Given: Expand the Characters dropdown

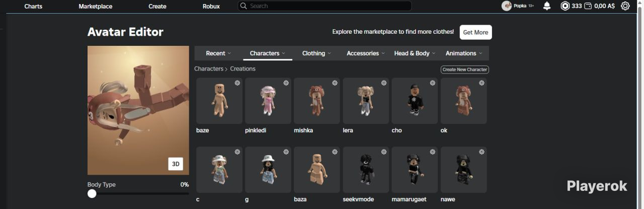Looking at the screenshot, I should pyautogui.click(x=268, y=53).
